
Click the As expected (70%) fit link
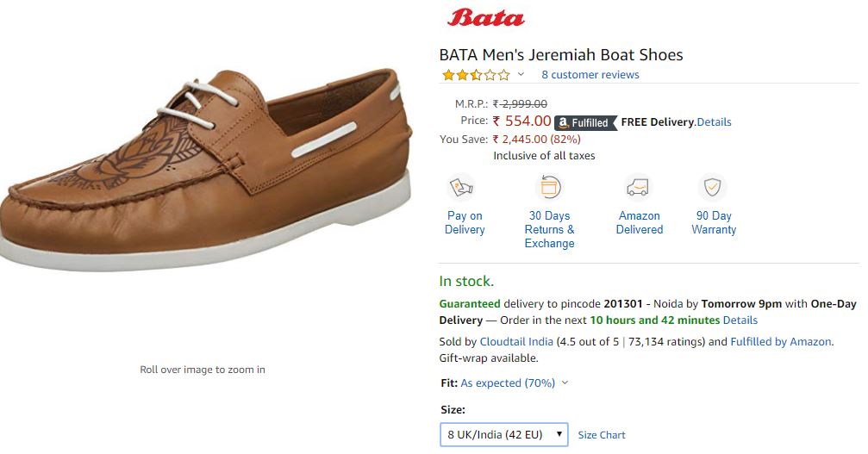pyautogui.click(x=508, y=383)
